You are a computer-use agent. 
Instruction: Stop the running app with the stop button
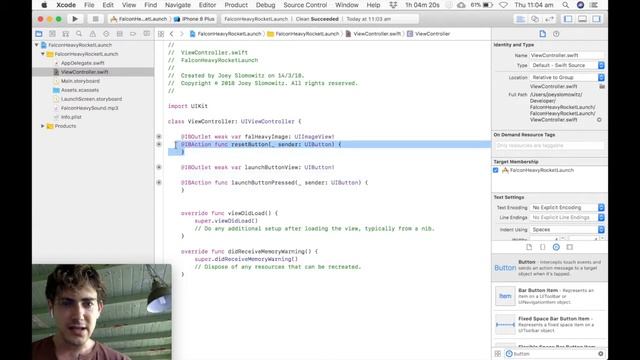[95, 19]
